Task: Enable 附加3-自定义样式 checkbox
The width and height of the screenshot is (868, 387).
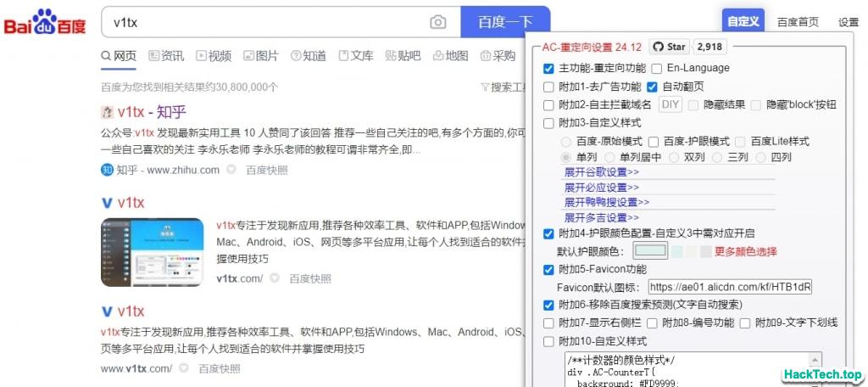Action: (x=548, y=123)
